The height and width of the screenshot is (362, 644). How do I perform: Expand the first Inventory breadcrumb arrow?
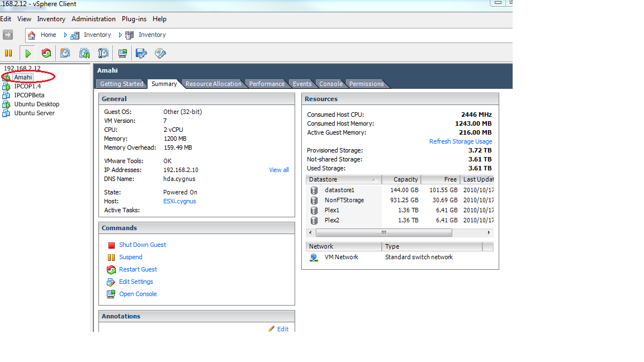coord(65,35)
